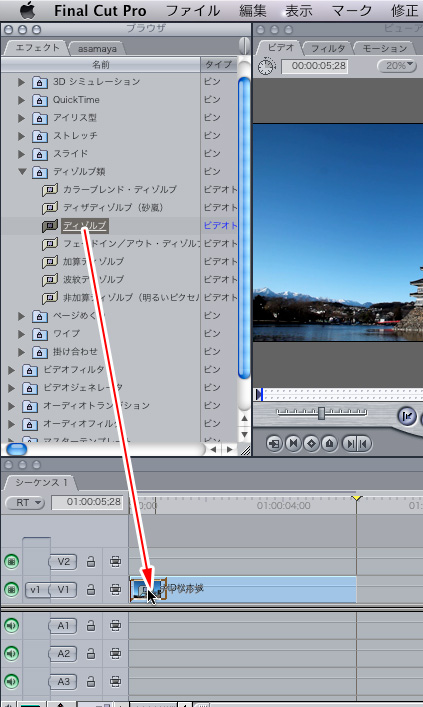Toggle V2 track visibility green button
This screenshot has width=423, height=707.
11,561
